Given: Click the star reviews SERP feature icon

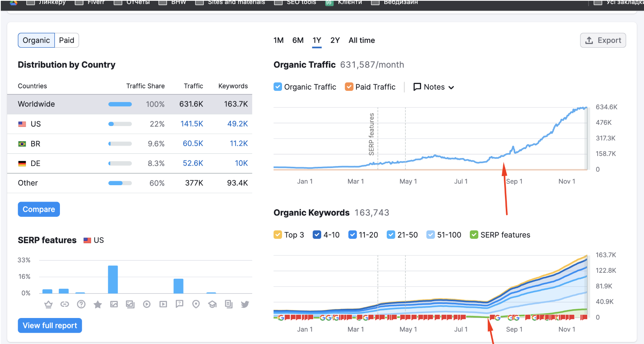Looking at the screenshot, I should tap(97, 304).
